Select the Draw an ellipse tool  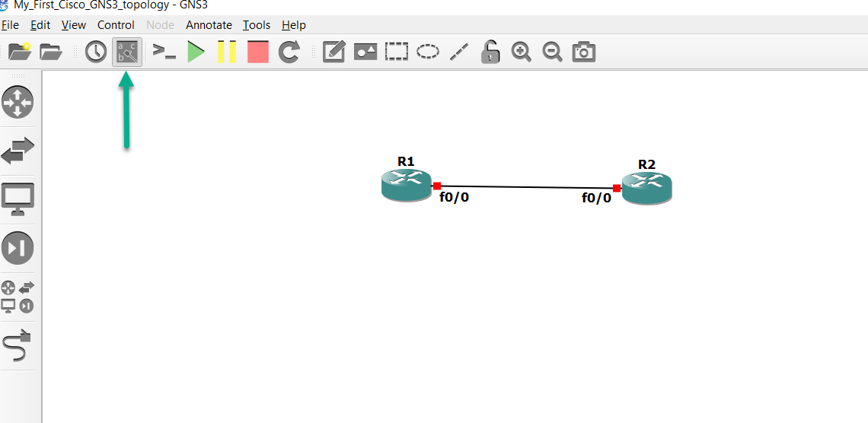tap(428, 52)
